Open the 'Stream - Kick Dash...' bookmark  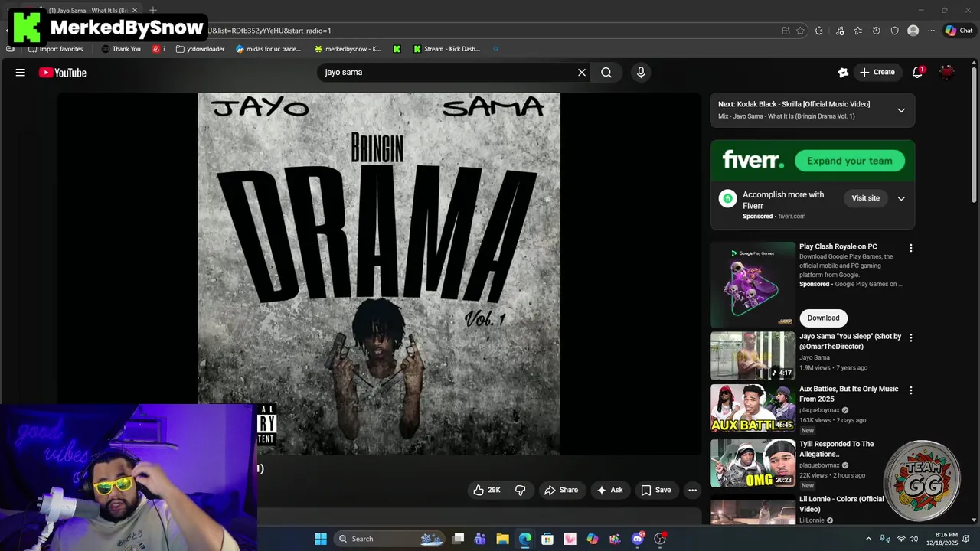point(446,49)
